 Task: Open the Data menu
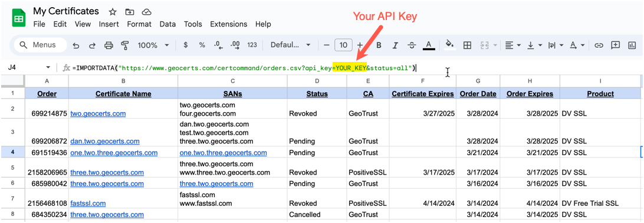167,24
